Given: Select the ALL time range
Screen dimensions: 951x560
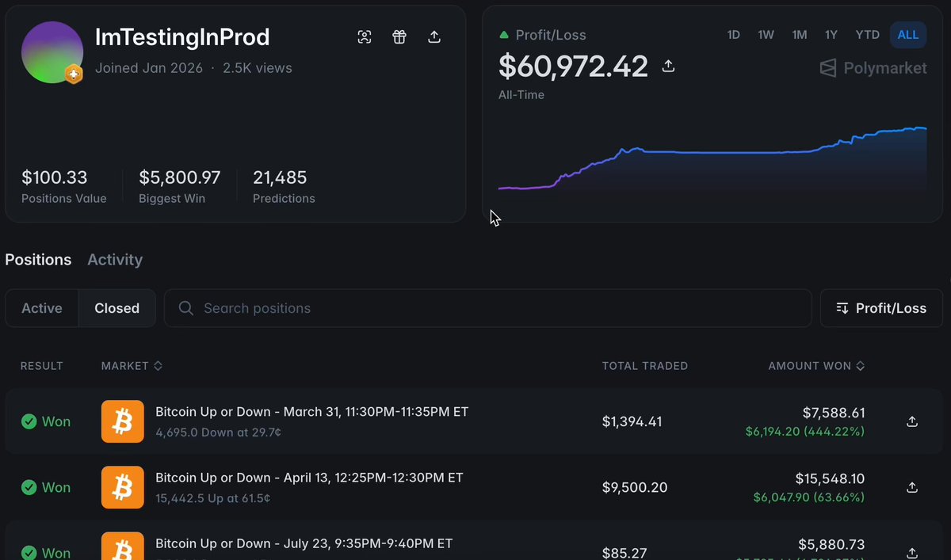Looking at the screenshot, I should click(x=908, y=35).
